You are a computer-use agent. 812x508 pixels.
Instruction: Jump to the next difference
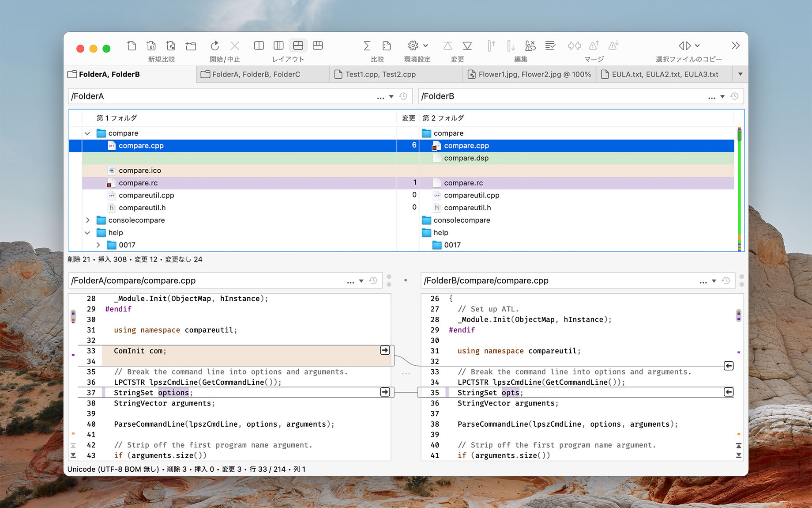tap(511, 45)
